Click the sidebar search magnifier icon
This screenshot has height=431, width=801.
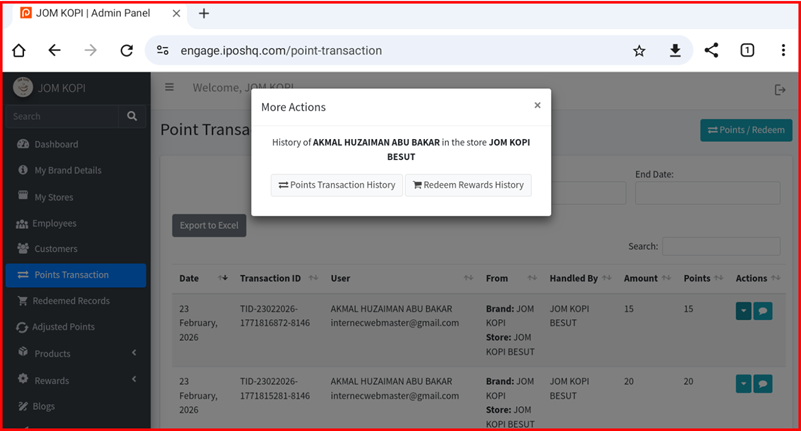(132, 116)
